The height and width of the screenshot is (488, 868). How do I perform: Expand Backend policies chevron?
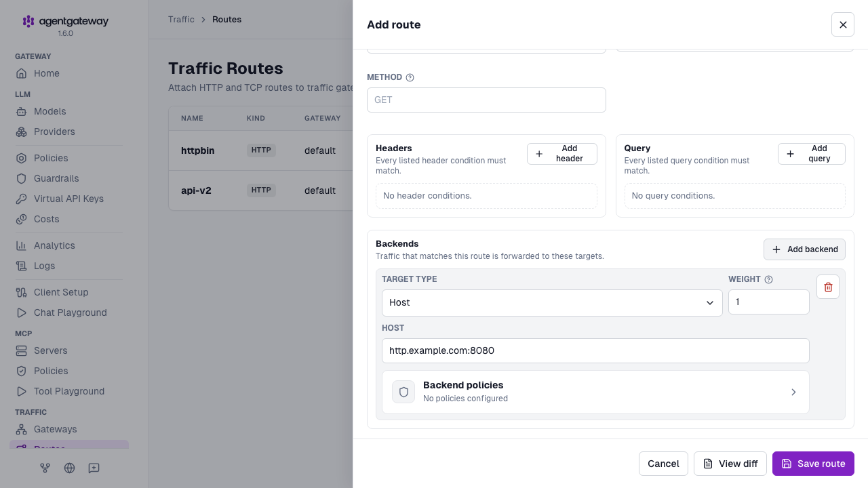click(793, 392)
